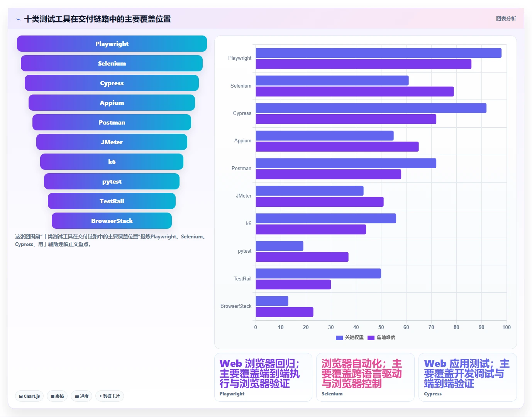Select the JMeter funnel stage

pyautogui.click(x=112, y=142)
